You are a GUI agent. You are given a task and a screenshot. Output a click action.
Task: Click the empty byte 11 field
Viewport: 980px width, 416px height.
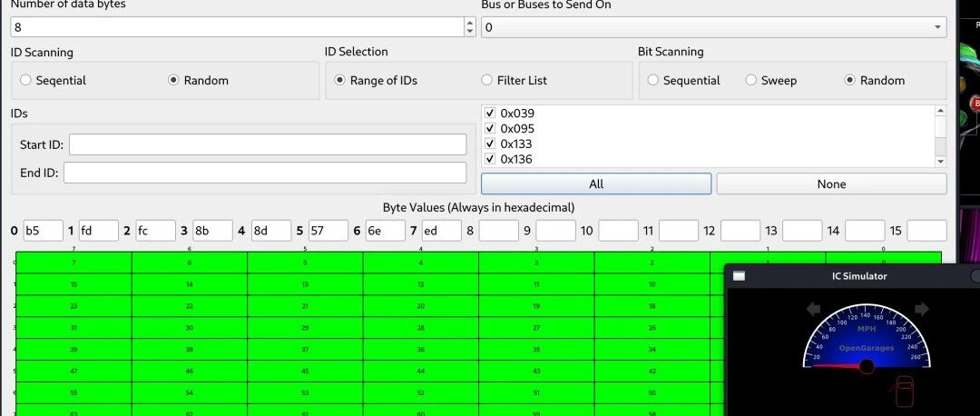pos(678,231)
